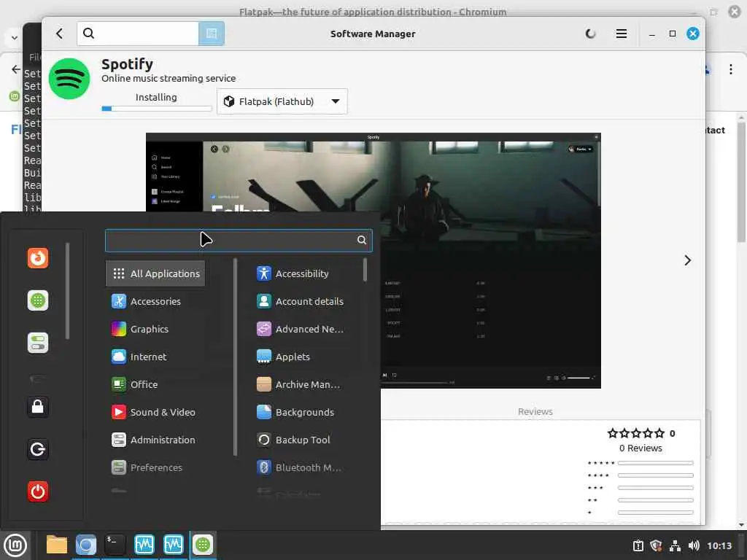Open the Files icon on the taskbar
Screen dimensions: 747x560
(57, 545)
